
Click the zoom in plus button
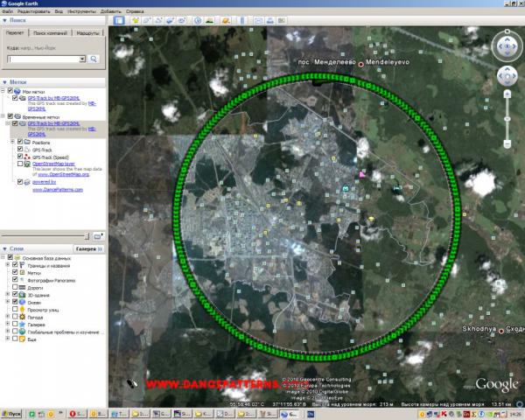pos(507,94)
